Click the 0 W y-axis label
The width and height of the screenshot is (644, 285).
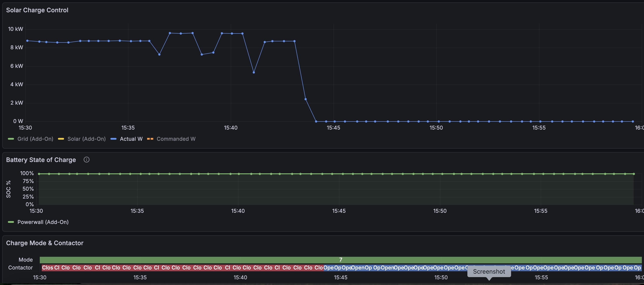pos(18,121)
